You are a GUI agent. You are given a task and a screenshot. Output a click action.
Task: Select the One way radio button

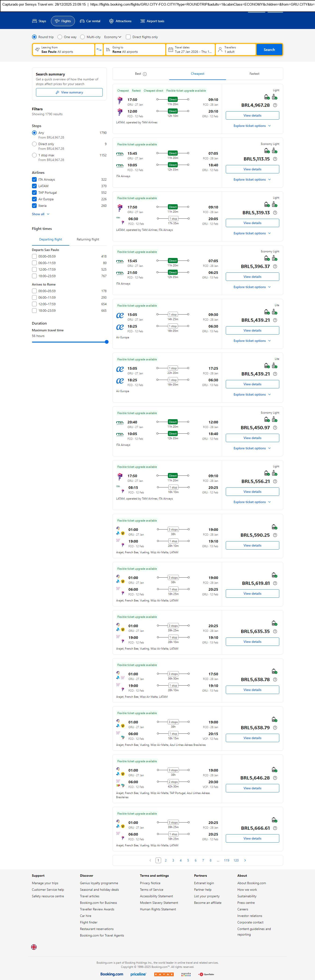pyautogui.click(x=60, y=37)
